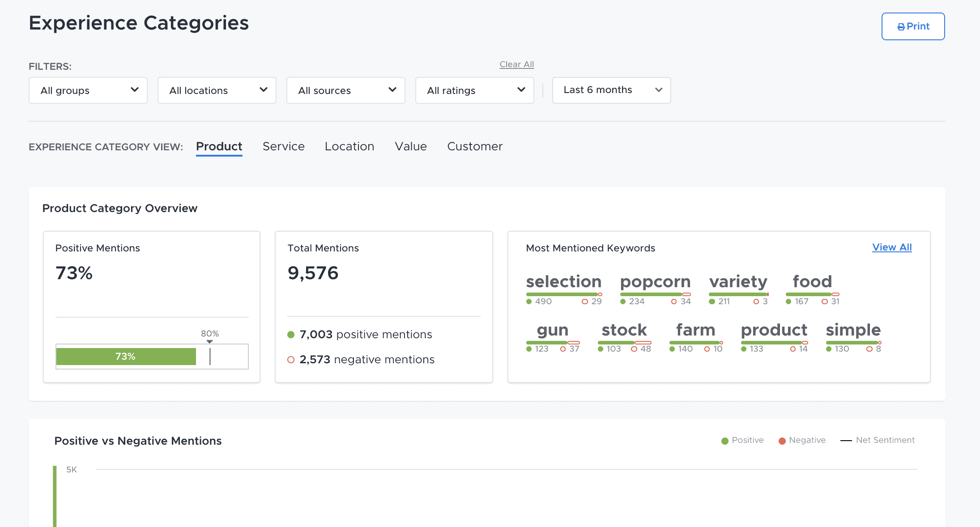Screen dimensions: 980x527
Task: Expand the All ratings filter
Action: point(475,90)
